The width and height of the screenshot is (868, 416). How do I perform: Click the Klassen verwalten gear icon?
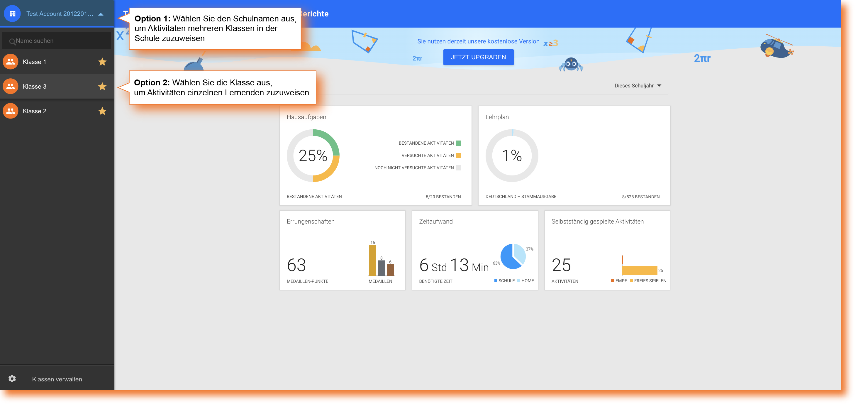(x=12, y=378)
